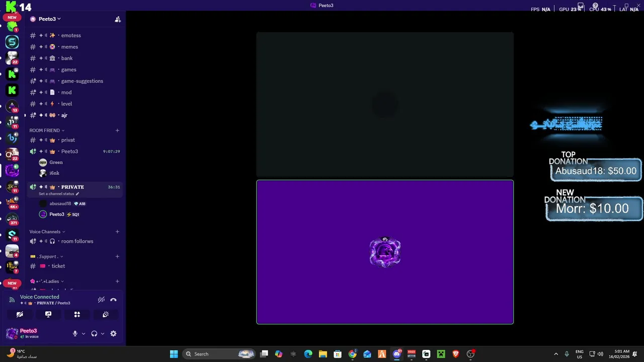Open the privat text channel

pos(73,140)
